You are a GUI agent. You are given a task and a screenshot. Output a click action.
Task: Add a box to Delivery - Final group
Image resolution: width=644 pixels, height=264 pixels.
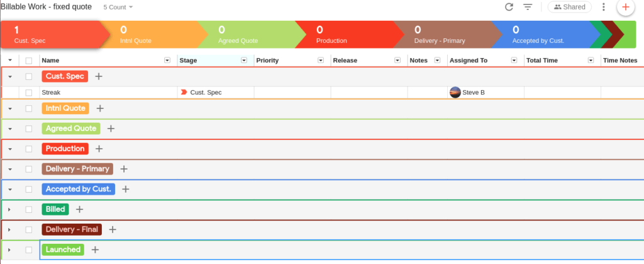click(x=113, y=229)
